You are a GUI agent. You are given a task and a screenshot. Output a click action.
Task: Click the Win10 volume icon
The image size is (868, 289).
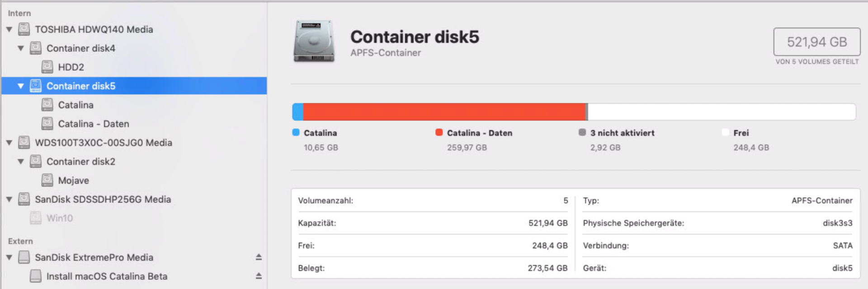click(x=36, y=218)
